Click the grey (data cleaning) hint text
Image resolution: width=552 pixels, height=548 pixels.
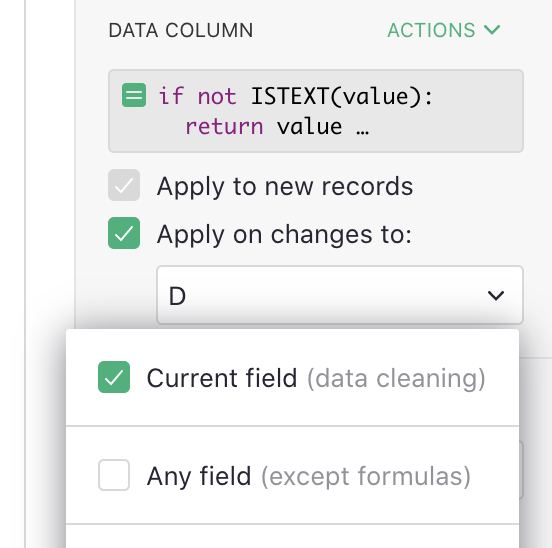coord(396,378)
